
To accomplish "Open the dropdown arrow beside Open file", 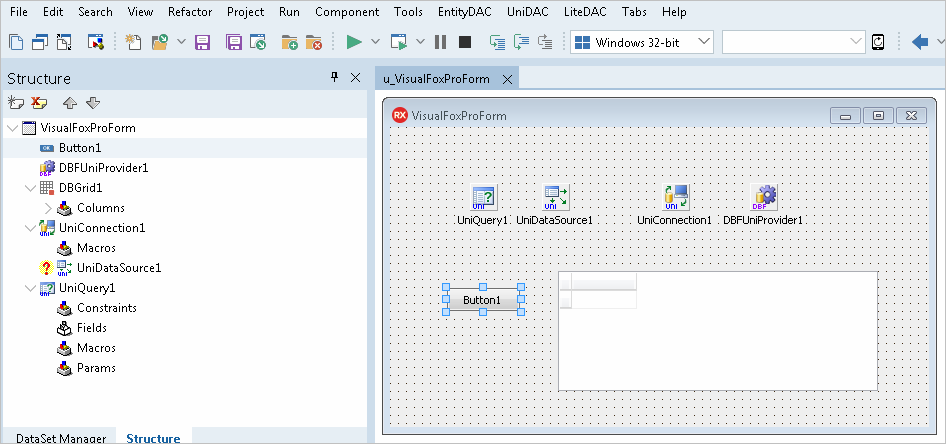I will click(x=181, y=42).
